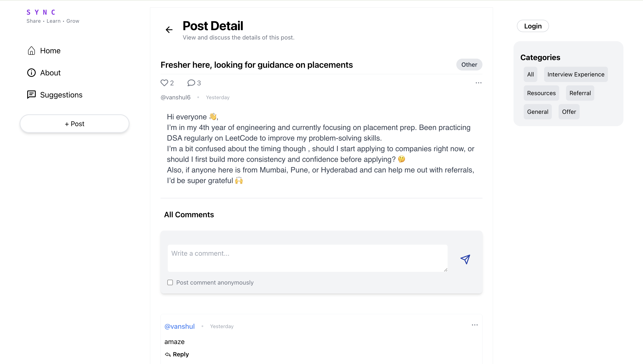Send comment with paper plane icon
This screenshot has height=364, width=643.
point(465,259)
